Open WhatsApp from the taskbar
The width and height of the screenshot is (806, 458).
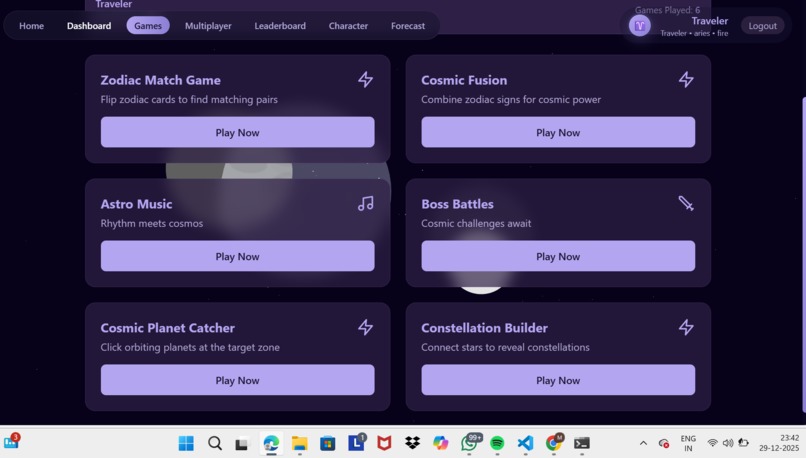click(469, 442)
